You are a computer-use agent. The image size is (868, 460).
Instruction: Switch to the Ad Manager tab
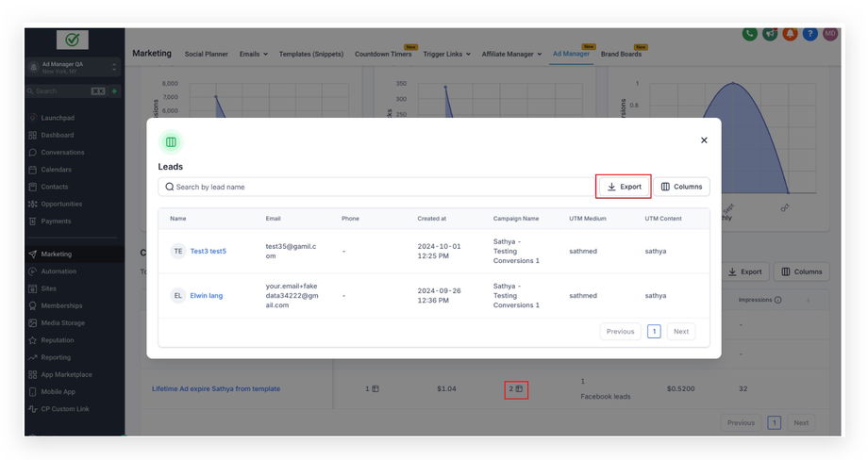coord(571,54)
